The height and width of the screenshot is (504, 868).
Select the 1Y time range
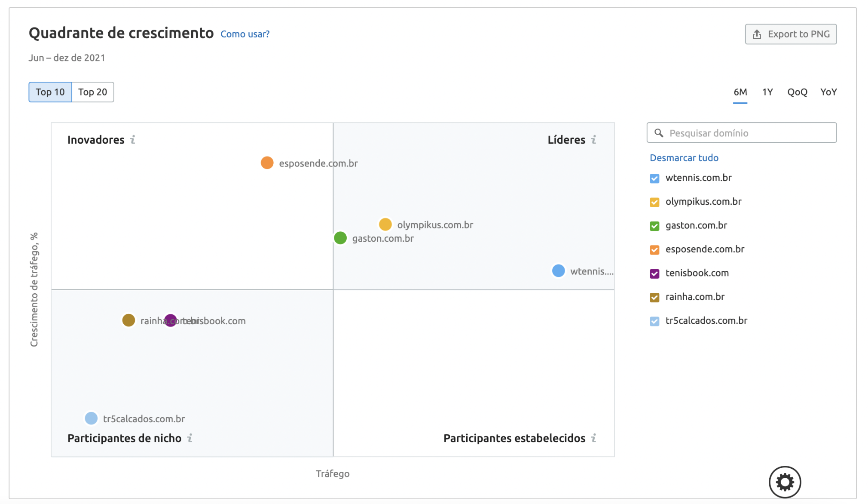coord(767,92)
